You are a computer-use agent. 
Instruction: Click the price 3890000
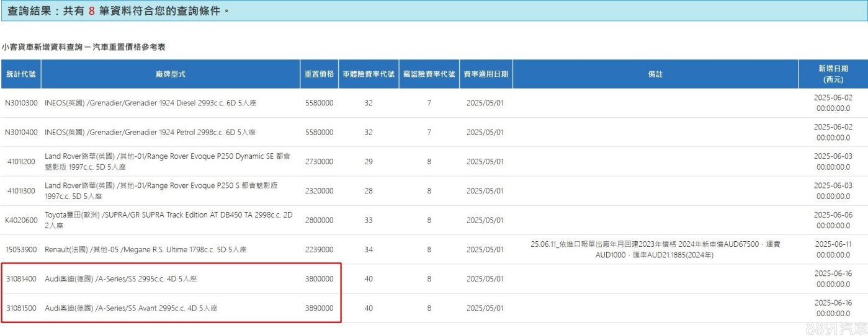point(320,308)
